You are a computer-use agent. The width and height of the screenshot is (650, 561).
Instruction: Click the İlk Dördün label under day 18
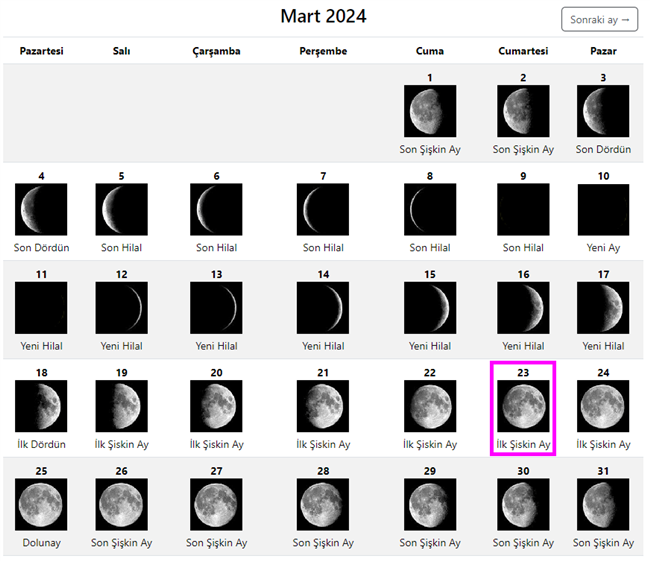click(x=41, y=444)
